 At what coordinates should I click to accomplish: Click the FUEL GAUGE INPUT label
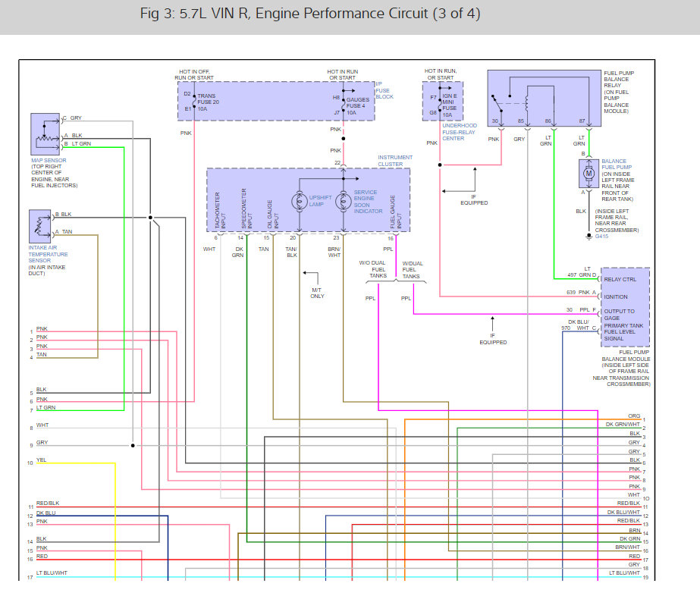click(x=396, y=212)
